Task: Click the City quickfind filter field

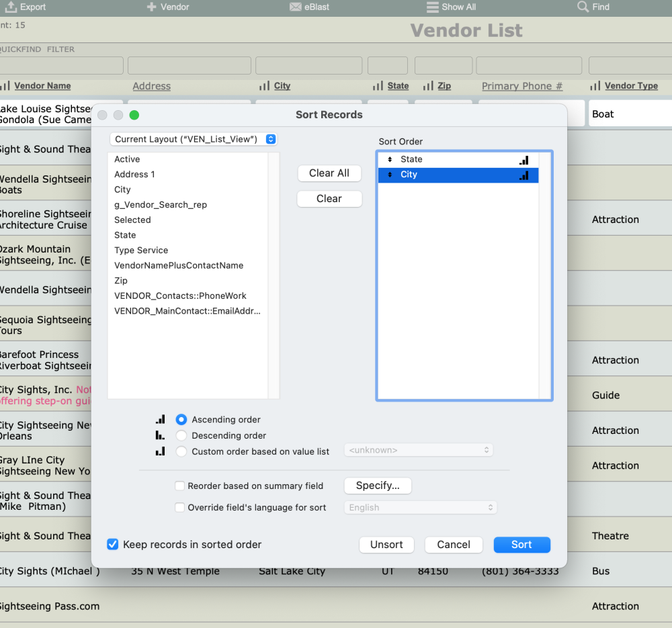Action: [308, 66]
